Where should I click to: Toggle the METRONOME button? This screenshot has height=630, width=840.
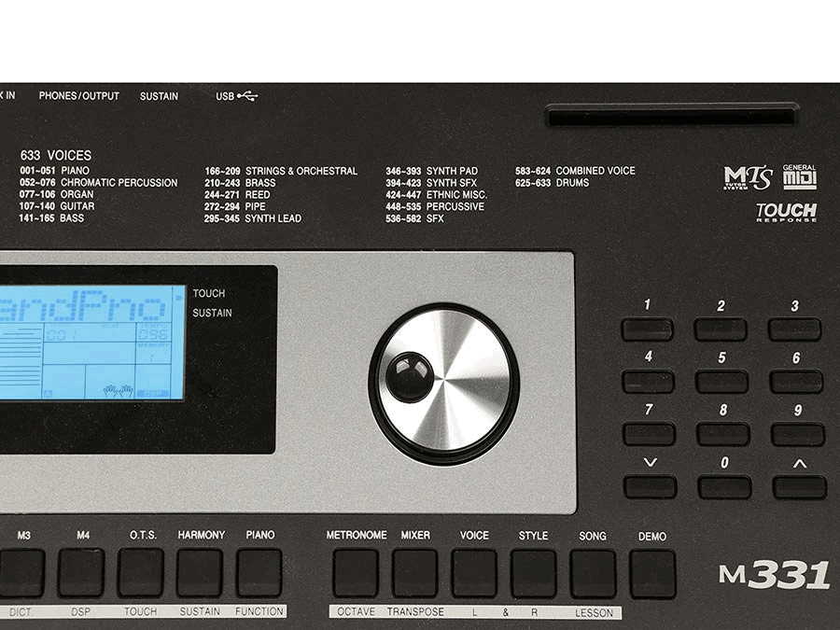(x=356, y=573)
